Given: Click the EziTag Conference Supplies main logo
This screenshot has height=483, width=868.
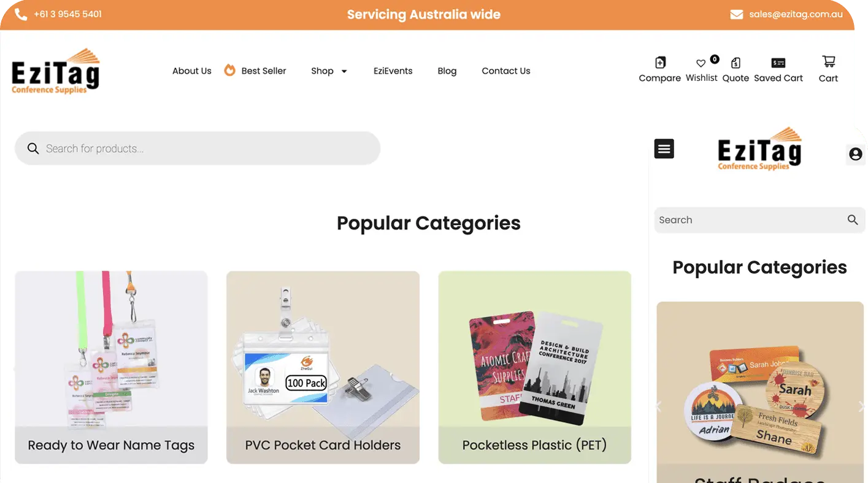Looking at the screenshot, I should coord(55,71).
